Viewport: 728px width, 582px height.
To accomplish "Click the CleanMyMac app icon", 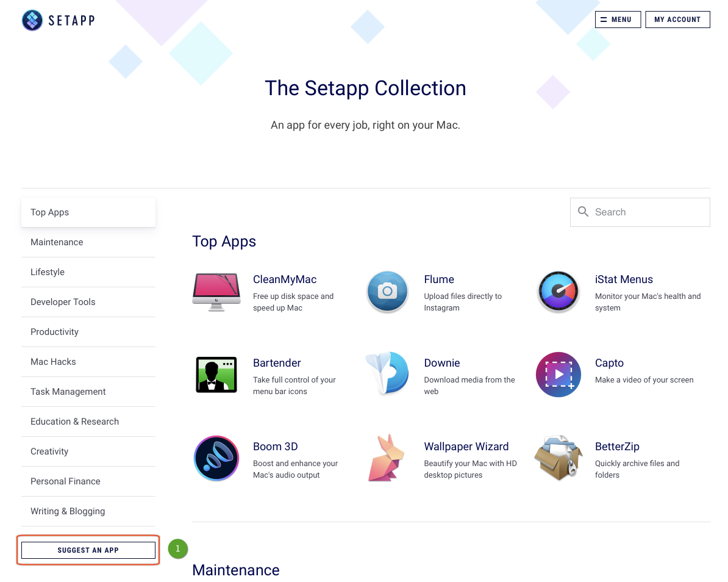I will tap(215, 292).
